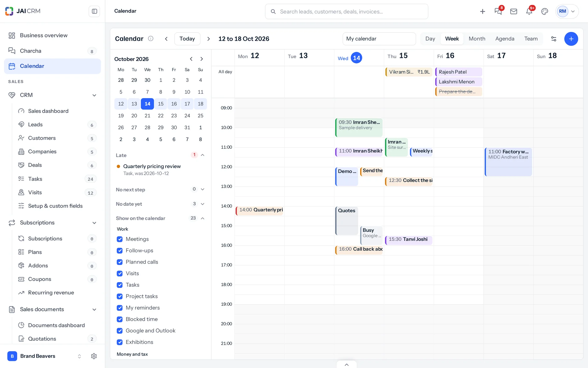Go to previous week arrow

166,39
